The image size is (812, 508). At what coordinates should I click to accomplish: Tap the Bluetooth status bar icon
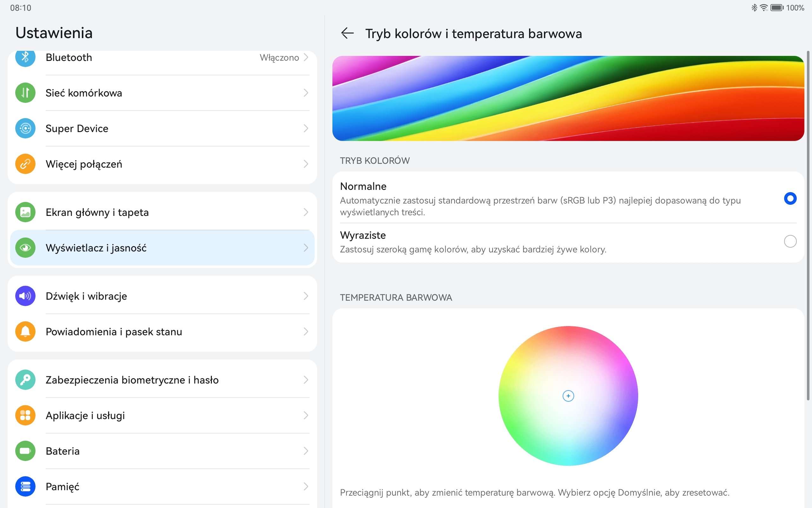(754, 7)
